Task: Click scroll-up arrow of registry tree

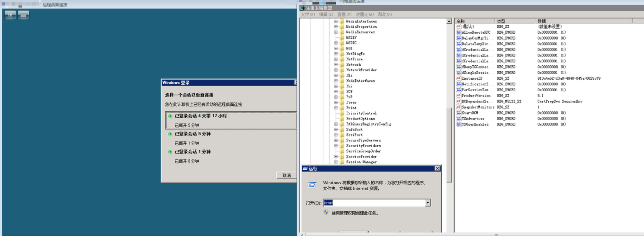Action: click(x=449, y=21)
